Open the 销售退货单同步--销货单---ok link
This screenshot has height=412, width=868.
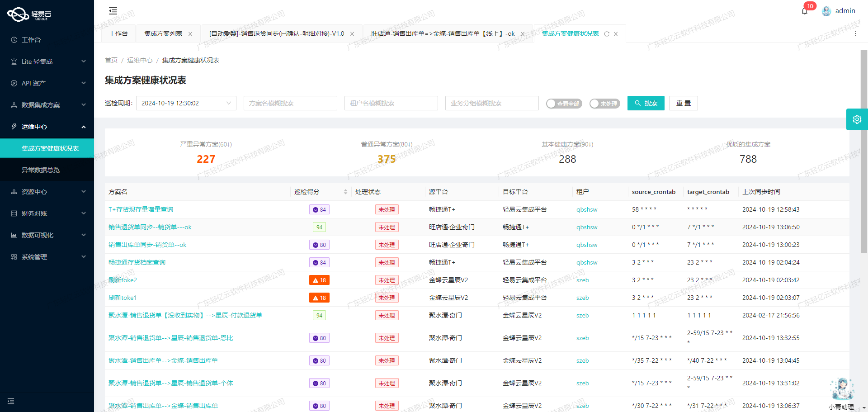pos(150,227)
